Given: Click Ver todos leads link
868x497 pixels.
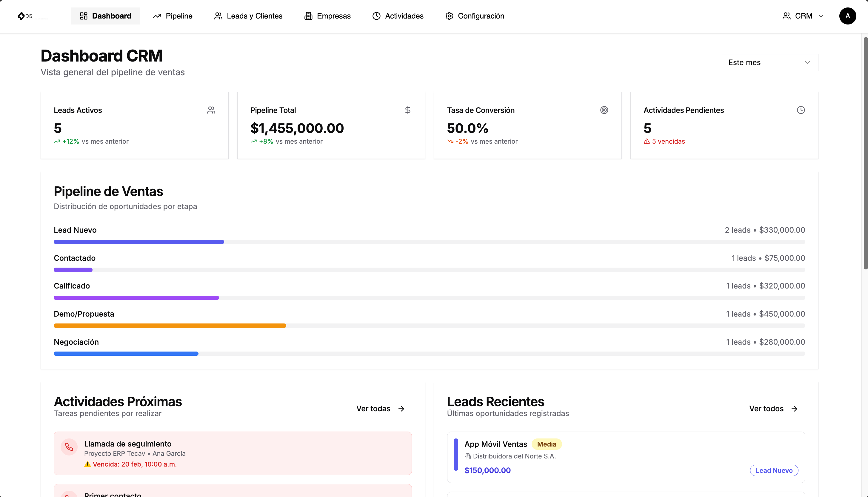Looking at the screenshot, I should (x=773, y=409).
